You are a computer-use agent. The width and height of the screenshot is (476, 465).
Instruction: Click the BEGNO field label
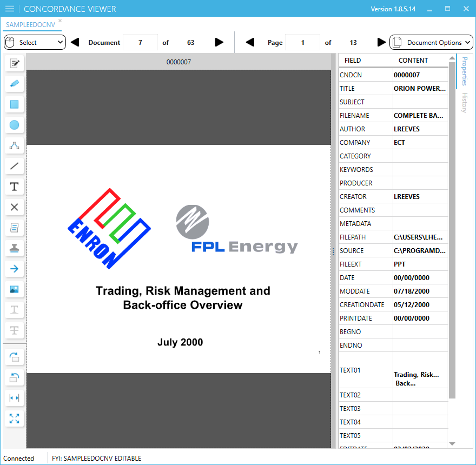(351, 332)
